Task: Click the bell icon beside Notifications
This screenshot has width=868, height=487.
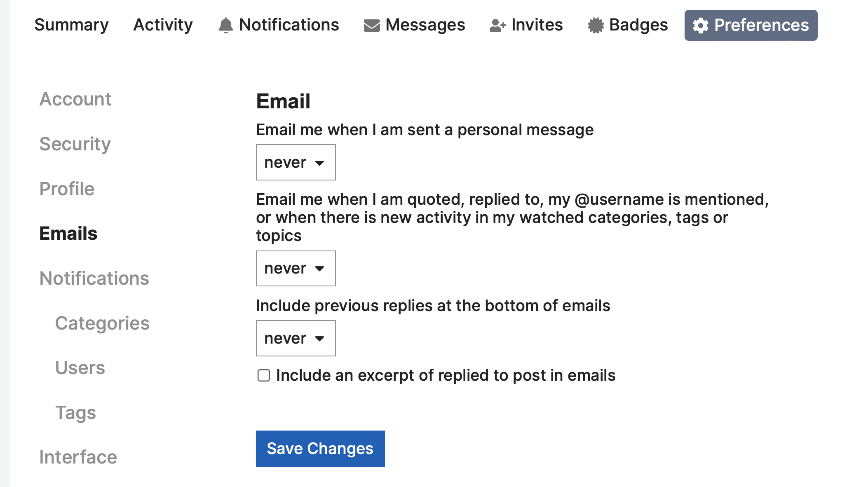Action: [x=225, y=25]
